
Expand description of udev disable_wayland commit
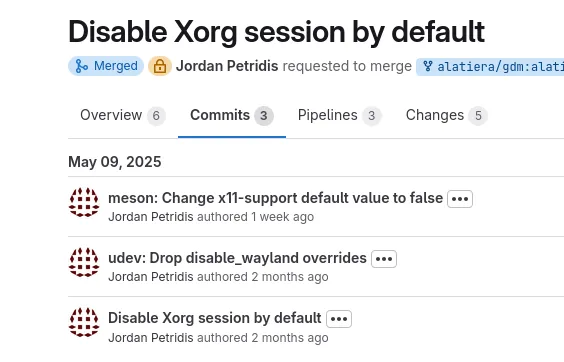pos(384,259)
